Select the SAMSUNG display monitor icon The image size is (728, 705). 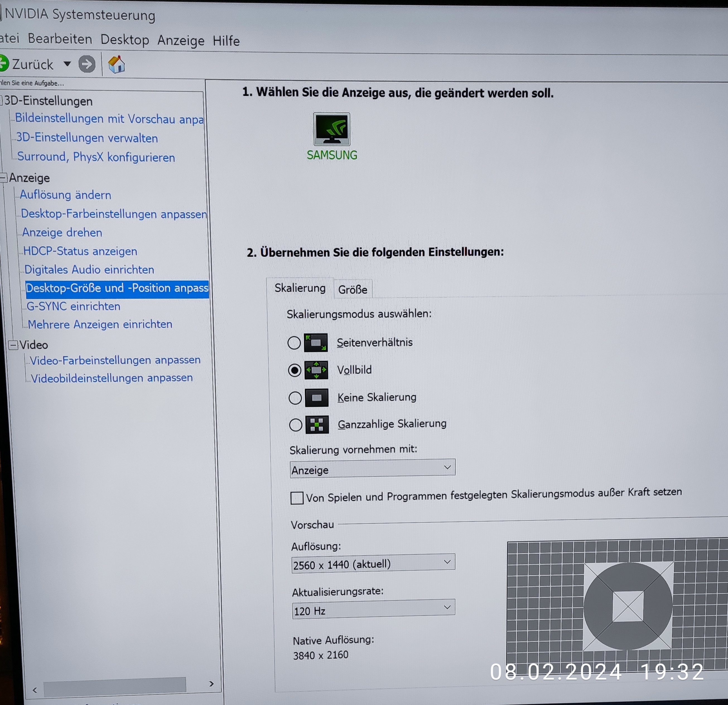pos(332,129)
